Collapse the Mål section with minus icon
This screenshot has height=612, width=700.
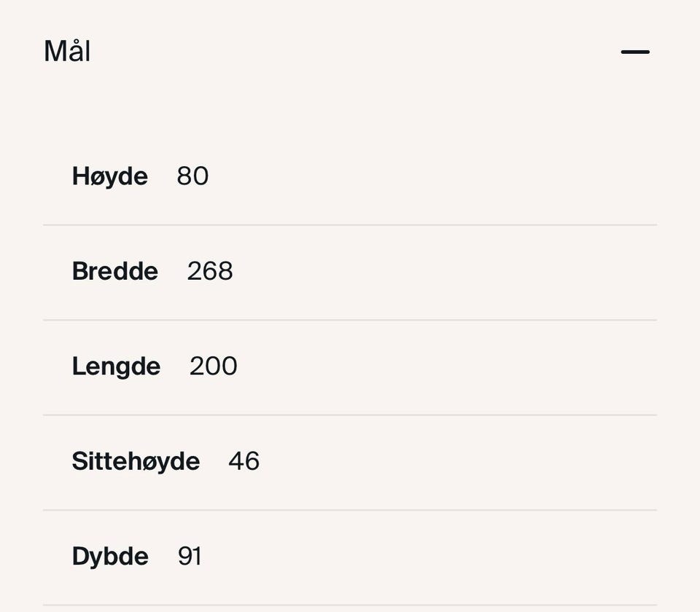click(x=635, y=52)
